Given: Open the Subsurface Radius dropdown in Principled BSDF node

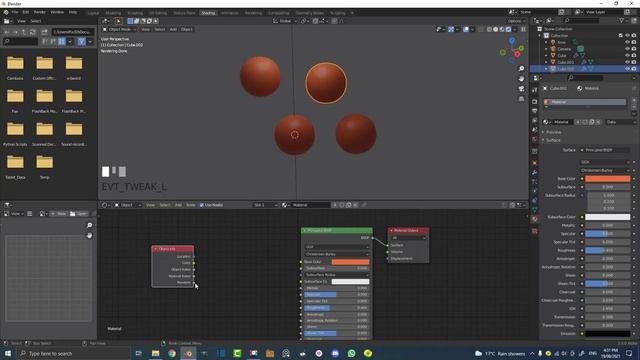Looking at the screenshot, I should pos(336,275).
